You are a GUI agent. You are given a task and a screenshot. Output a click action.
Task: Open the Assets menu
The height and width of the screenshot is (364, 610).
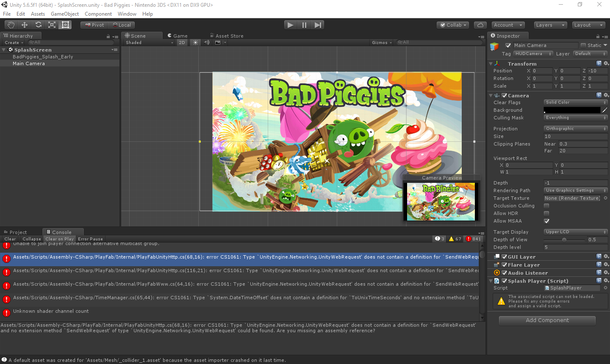pos(38,14)
